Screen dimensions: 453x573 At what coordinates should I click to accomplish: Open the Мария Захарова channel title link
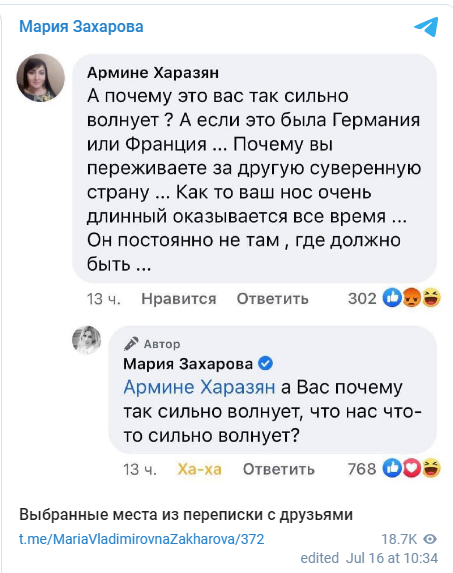coord(81,27)
